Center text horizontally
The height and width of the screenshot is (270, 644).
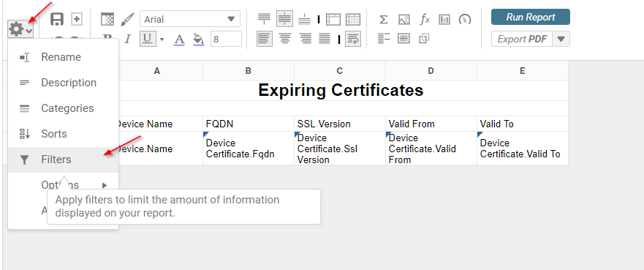[285, 39]
